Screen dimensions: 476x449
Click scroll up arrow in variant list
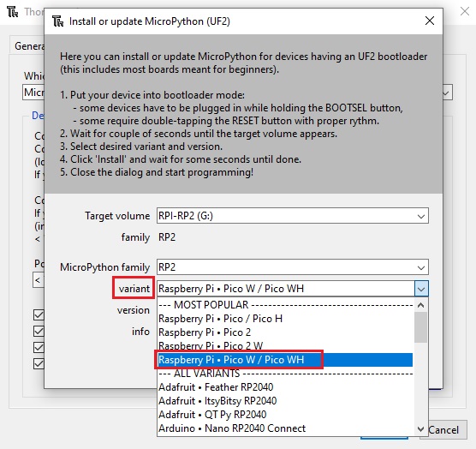coord(420,305)
